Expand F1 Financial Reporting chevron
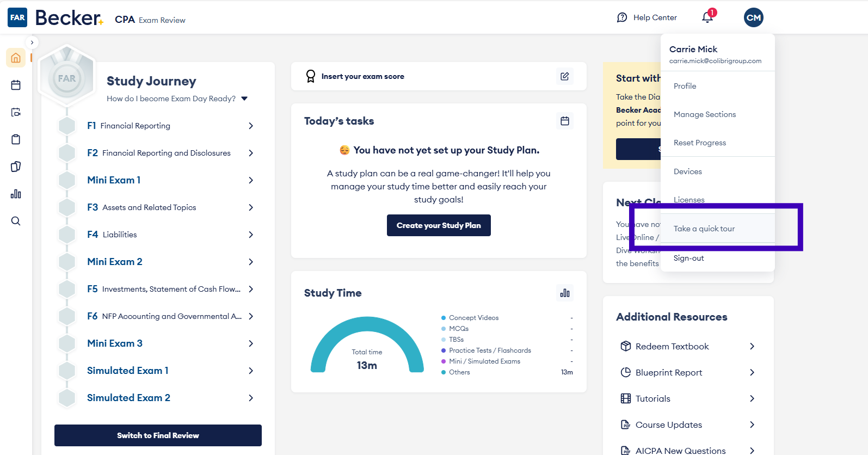The height and width of the screenshot is (455, 868). pos(250,126)
